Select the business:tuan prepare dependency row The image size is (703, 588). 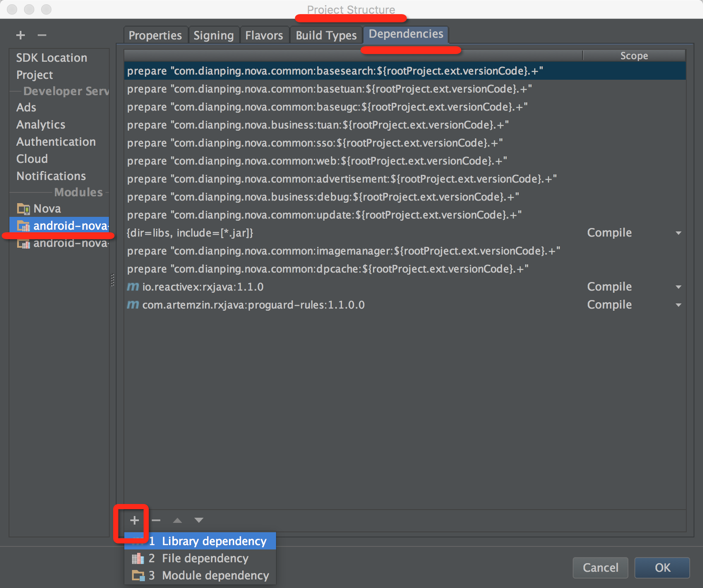click(x=405, y=125)
